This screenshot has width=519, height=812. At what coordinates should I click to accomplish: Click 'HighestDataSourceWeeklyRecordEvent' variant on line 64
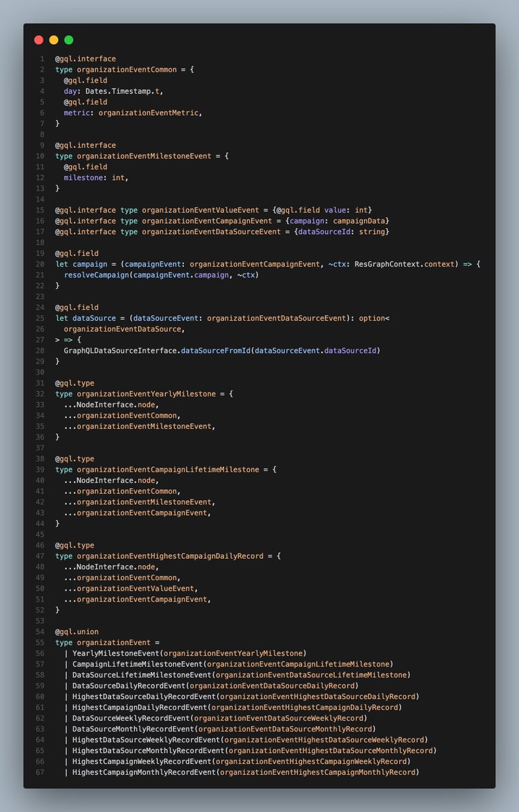(x=145, y=741)
